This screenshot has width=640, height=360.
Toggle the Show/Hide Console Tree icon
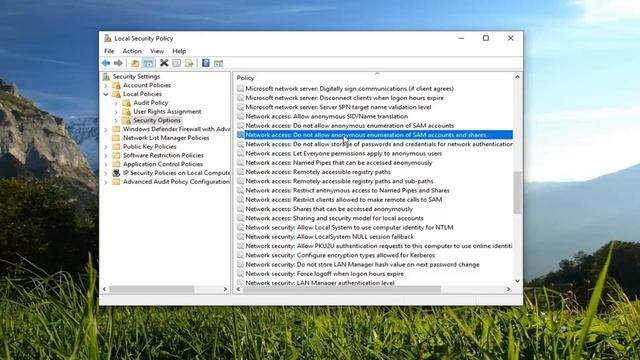pyautogui.click(x=148, y=63)
